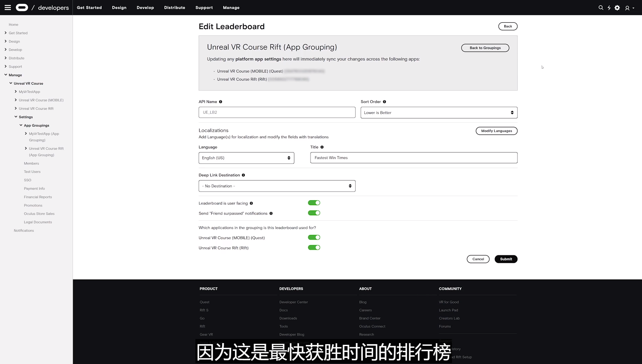Open Distribute in top navigation
Image resolution: width=642 pixels, height=364 pixels.
[x=175, y=7]
